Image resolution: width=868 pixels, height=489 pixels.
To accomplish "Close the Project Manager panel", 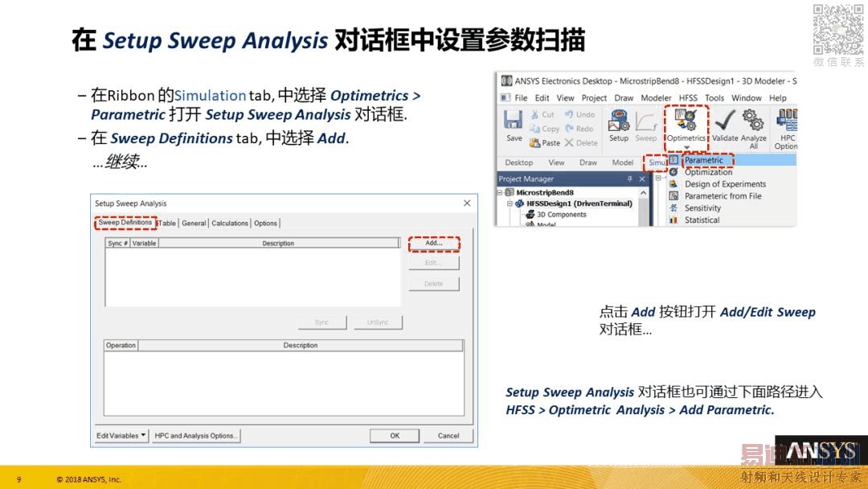I will tap(642, 179).
